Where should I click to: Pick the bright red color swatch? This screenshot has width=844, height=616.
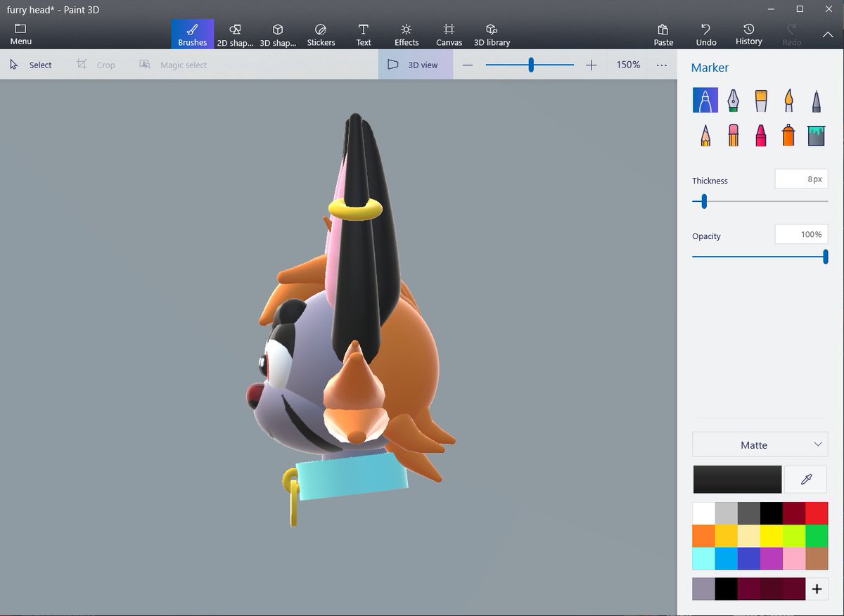point(817,513)
